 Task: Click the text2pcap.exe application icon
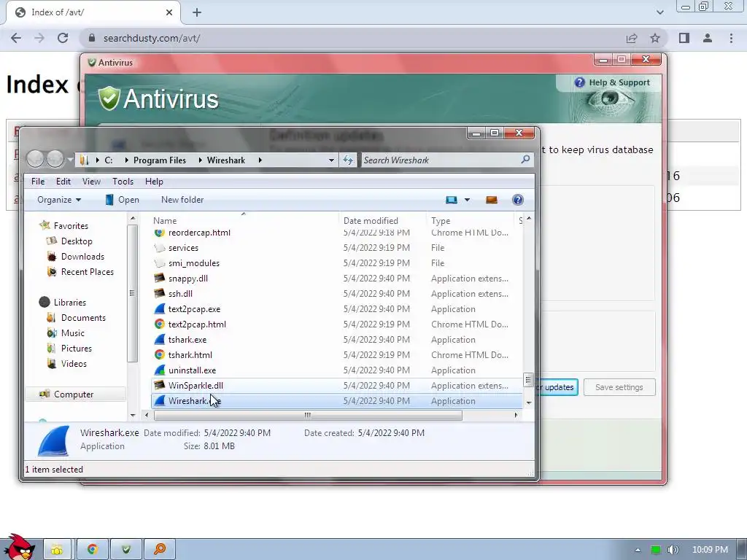coord(160,309)
